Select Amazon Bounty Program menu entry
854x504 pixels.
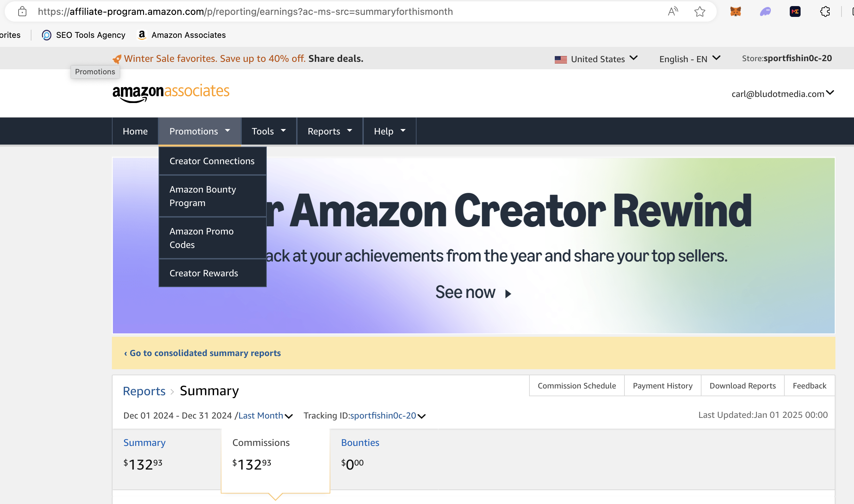click(x=212, y=196)
